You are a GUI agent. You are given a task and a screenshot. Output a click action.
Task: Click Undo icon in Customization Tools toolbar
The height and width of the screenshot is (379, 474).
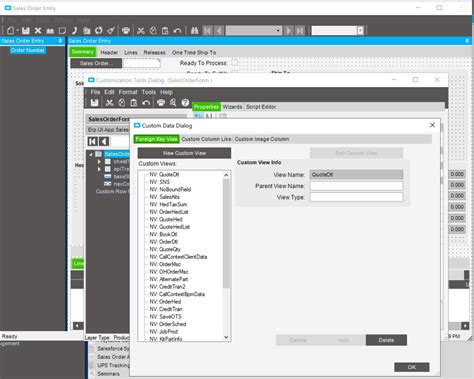pos(146,103)
